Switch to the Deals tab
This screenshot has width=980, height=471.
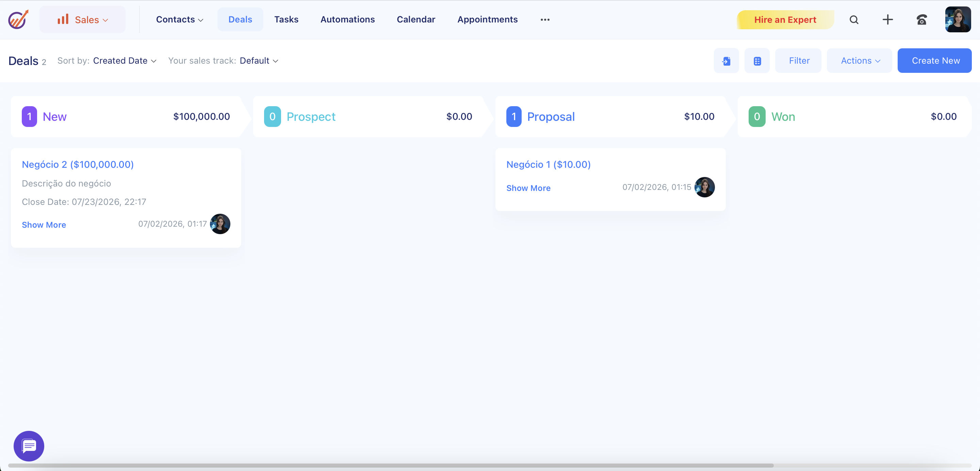click(x=240, y=19)
